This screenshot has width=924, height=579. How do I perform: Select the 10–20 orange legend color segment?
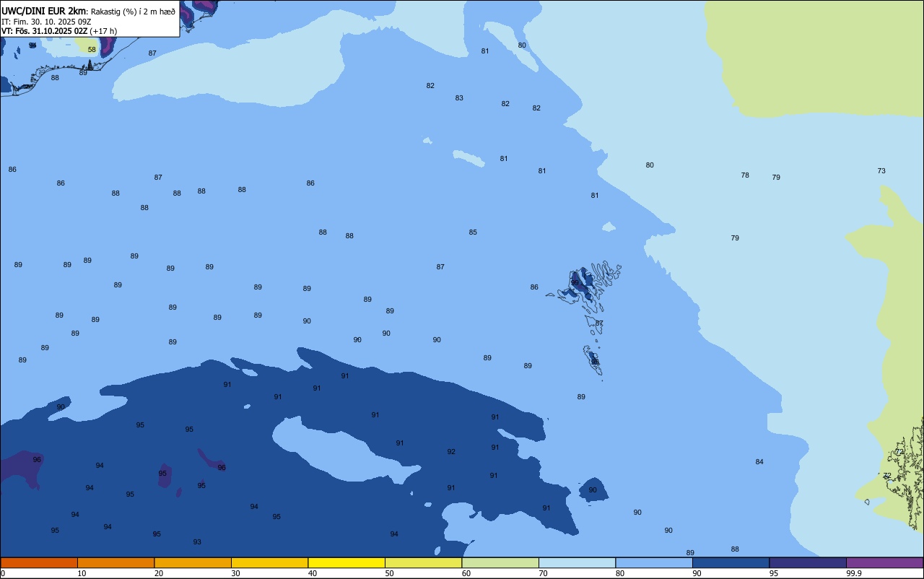click(115, 562)
